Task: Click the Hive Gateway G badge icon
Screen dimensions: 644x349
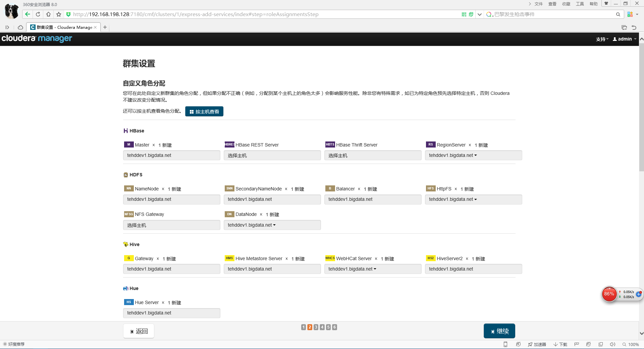Action: pos(129,258)
